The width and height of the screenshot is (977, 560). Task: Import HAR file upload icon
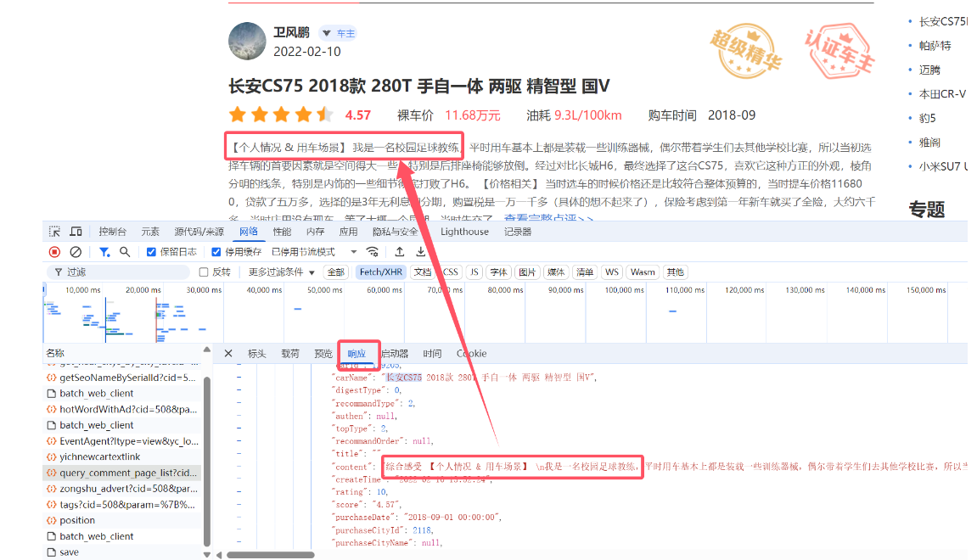(400, 252)
